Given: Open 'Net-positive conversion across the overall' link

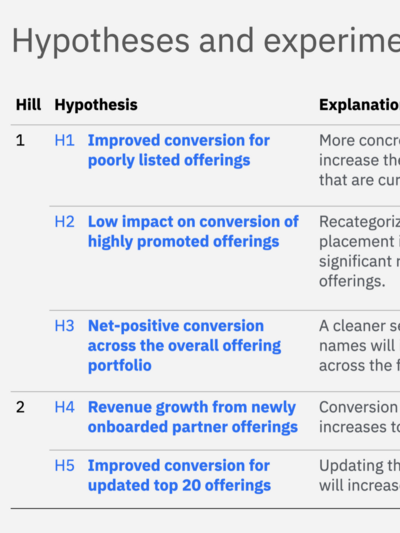Looking at the screenshot, I should click(x=185, y=346).
